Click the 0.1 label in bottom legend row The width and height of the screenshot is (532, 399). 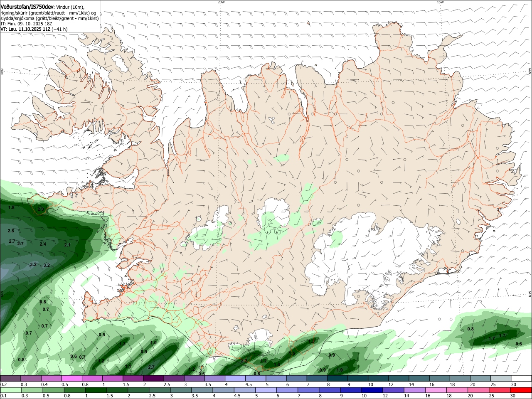coord(3,396)
